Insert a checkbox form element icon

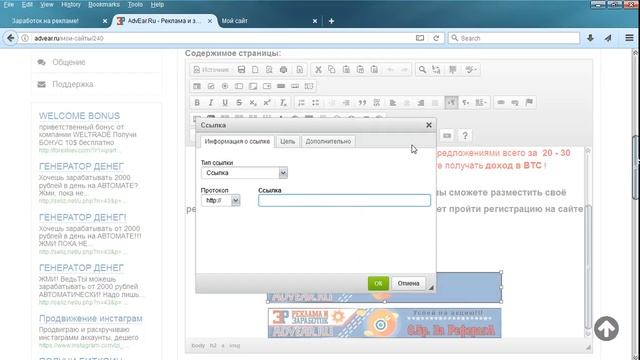pyautogui.click(x=211, y=86)
